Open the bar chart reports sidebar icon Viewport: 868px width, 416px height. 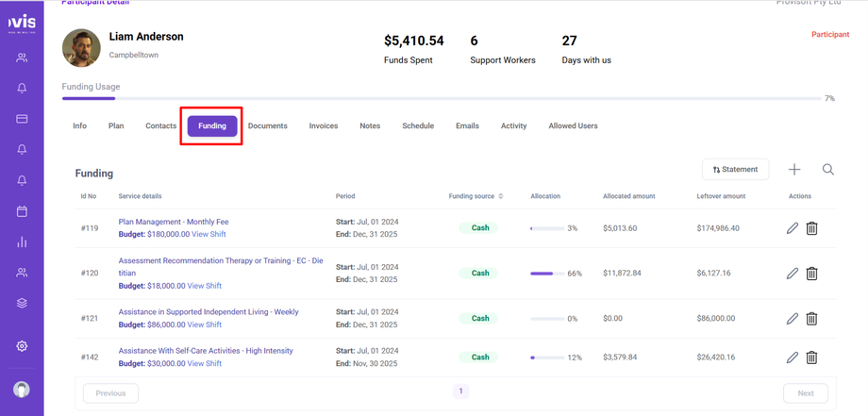(22, 242)
